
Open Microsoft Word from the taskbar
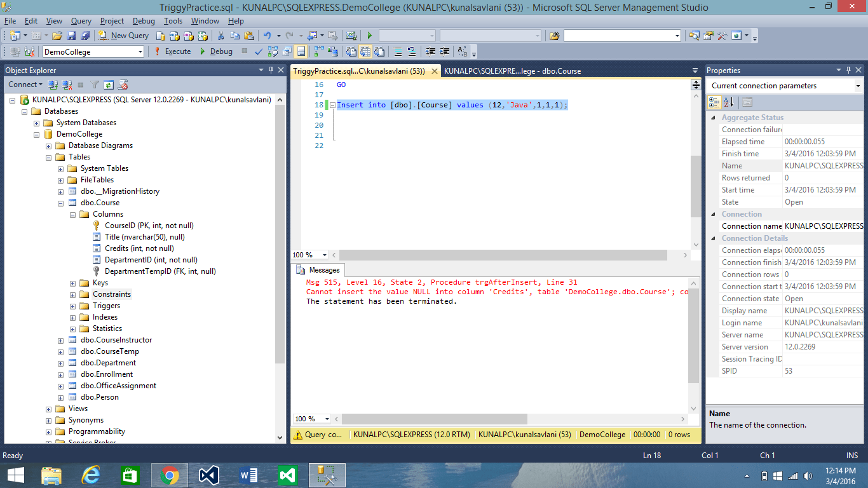click(x=248, y=475)
